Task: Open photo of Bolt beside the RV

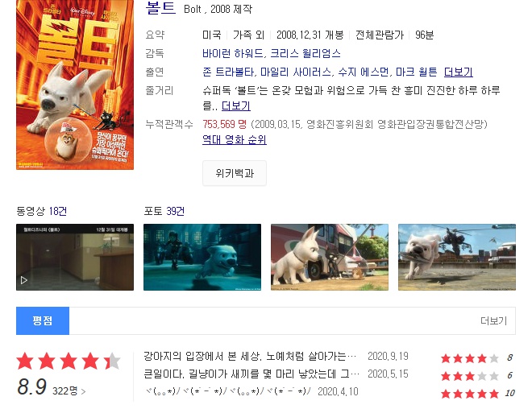Action: coord(330,257)
